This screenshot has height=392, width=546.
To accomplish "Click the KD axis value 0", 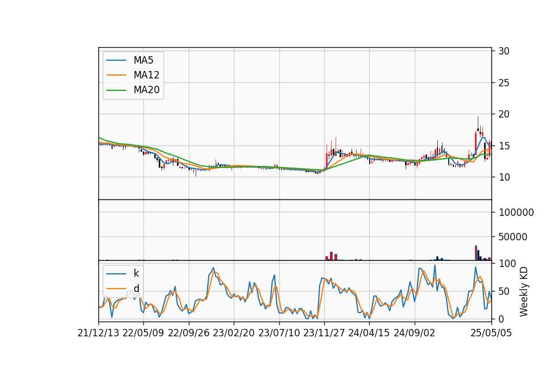I will (x=501, y=319).
